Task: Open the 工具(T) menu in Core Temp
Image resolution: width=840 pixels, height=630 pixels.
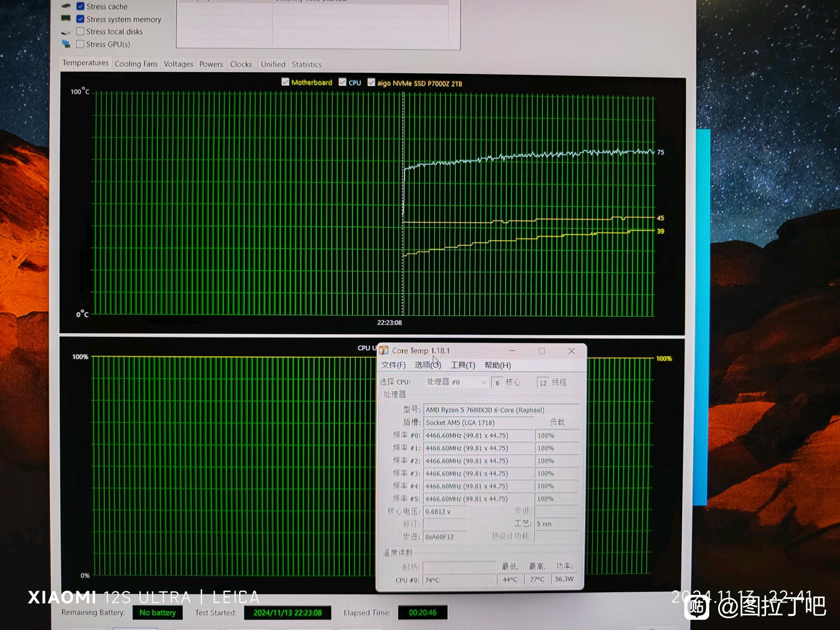Action: (x=463, y=365)
